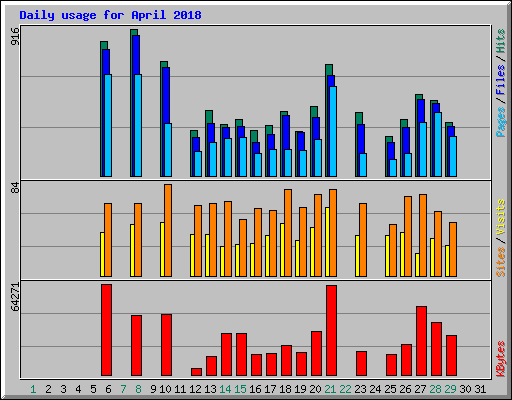The image size is (512, 400).
Task: Click day 31 on the x-axis
Action: click(x=480, y=389)
